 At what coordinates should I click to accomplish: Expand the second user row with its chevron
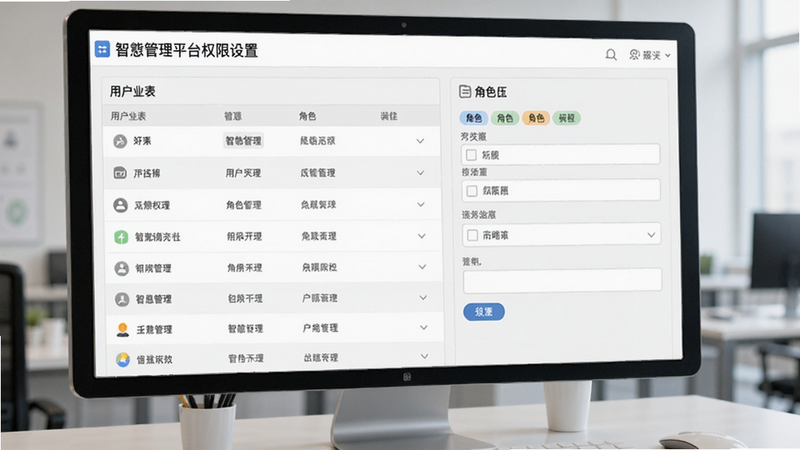coord(420,173)
